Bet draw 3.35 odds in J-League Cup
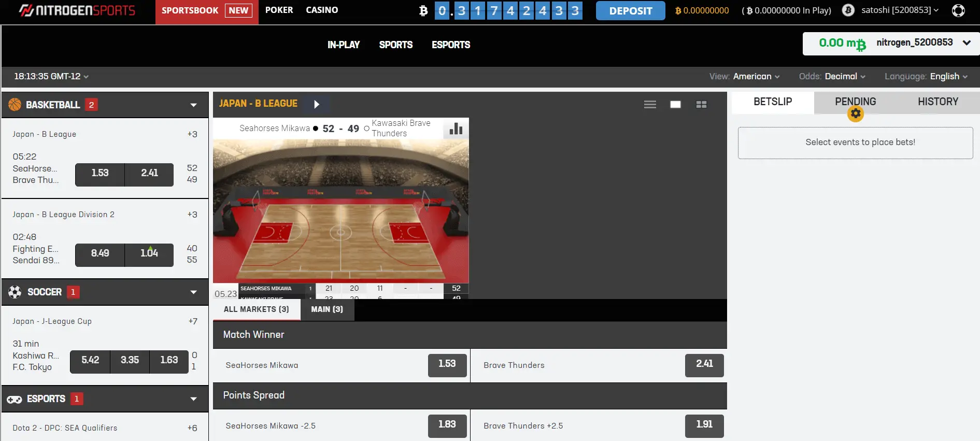980x441 pixels. [x=130, y=362]
